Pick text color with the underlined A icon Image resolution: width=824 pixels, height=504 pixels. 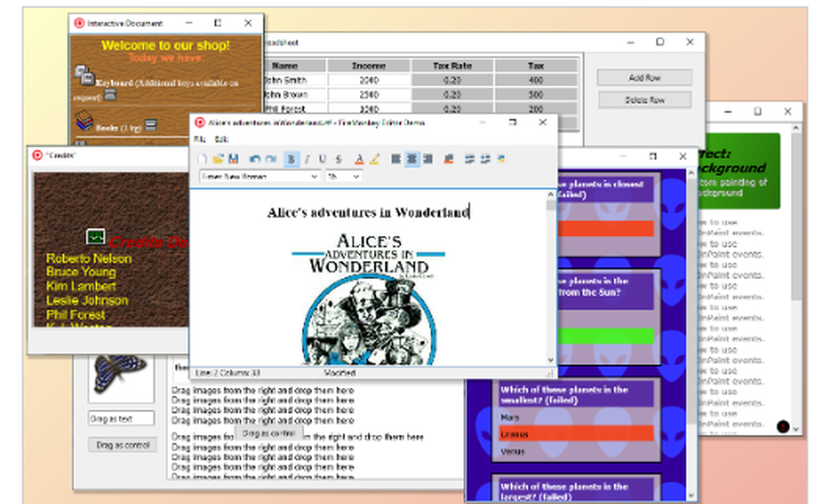359,159
